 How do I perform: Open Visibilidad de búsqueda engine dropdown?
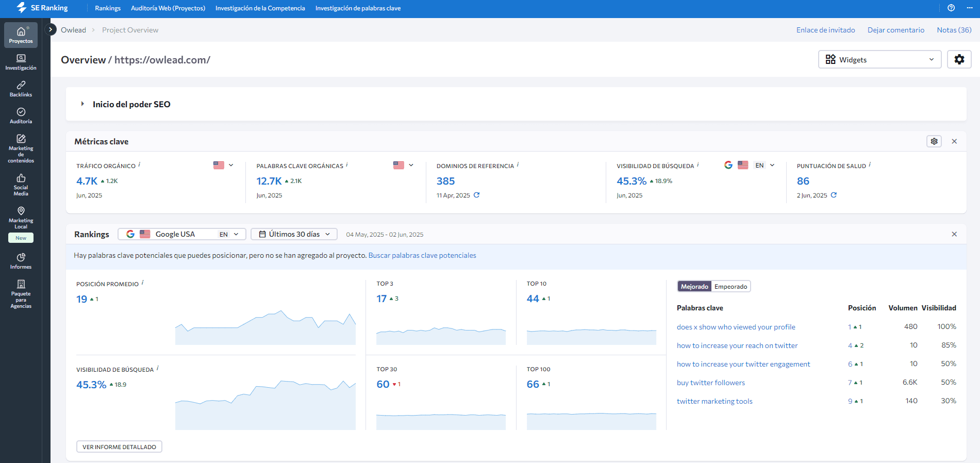(x=750, y=165)
